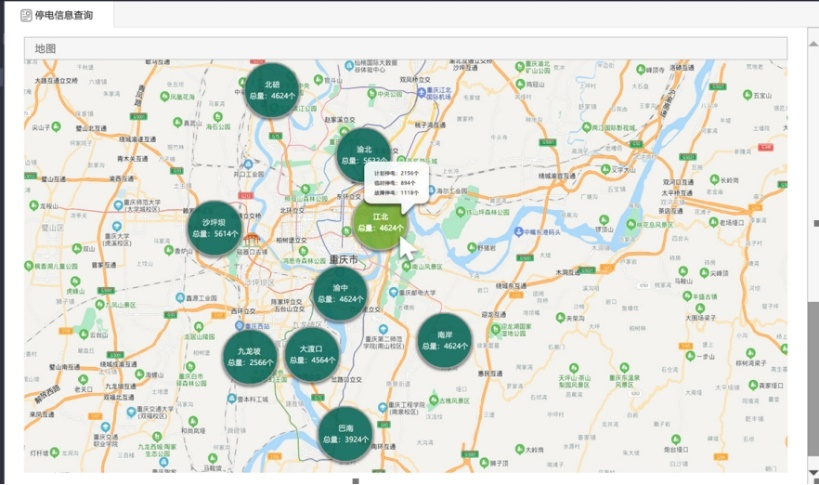Click the highlighted 江北 district marker
The height and width of the screenshot is (485, 819).
[380, 224]
